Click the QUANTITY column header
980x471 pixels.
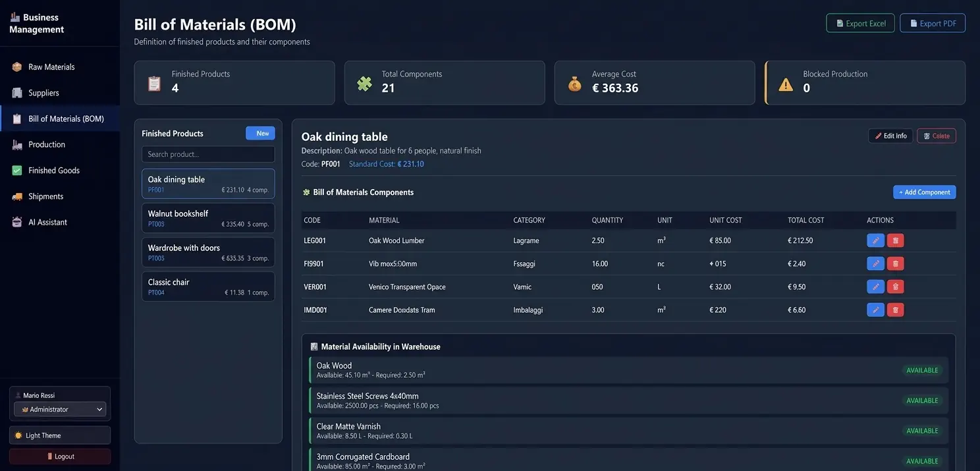[x=607, y=220]
